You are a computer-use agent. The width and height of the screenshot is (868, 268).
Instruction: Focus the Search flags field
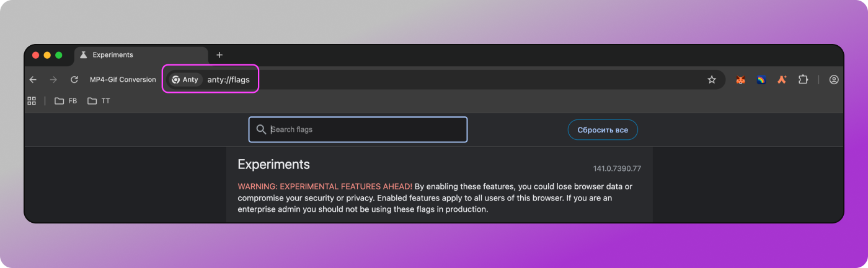point(366,130)
